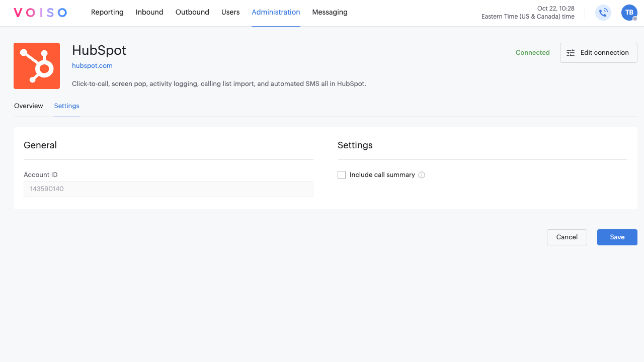Click the HubSpot logo tile

[x=37, y=66]
